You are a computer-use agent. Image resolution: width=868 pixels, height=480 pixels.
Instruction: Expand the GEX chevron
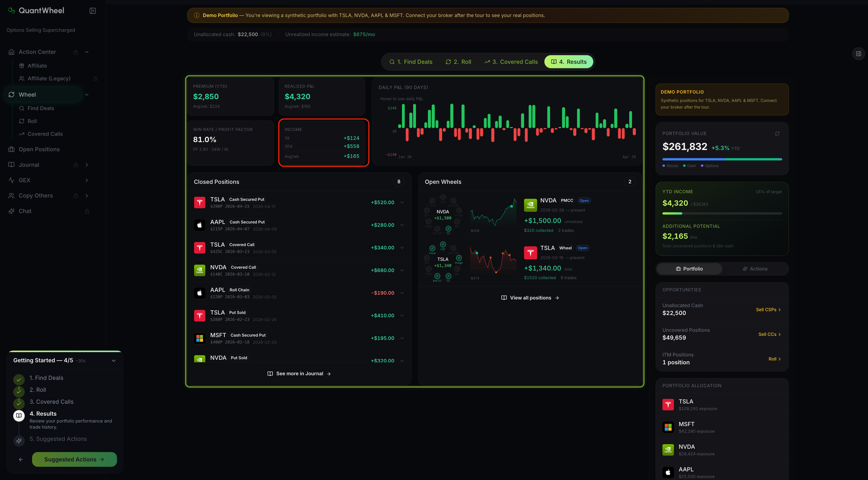(x=87, y=180)
